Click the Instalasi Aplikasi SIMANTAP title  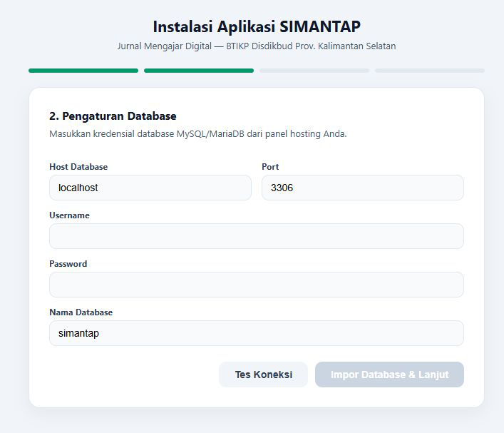pos(257,26)
